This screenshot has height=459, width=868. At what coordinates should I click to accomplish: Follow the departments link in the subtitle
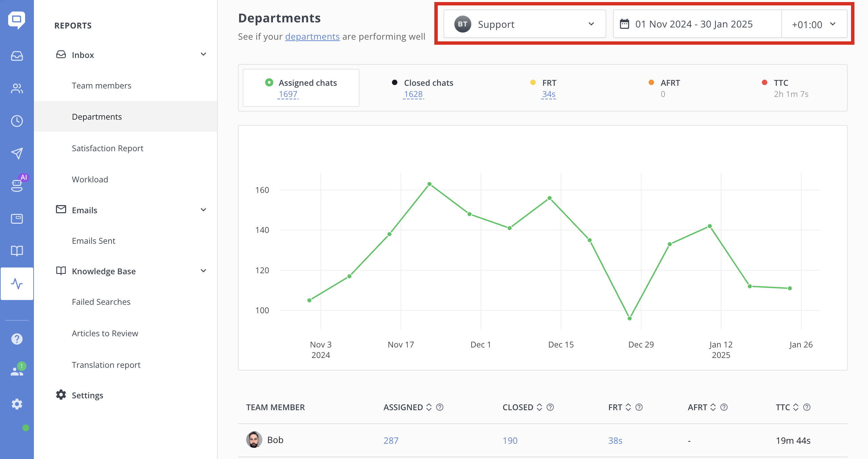pyautogui.click(x=312, y=36)
